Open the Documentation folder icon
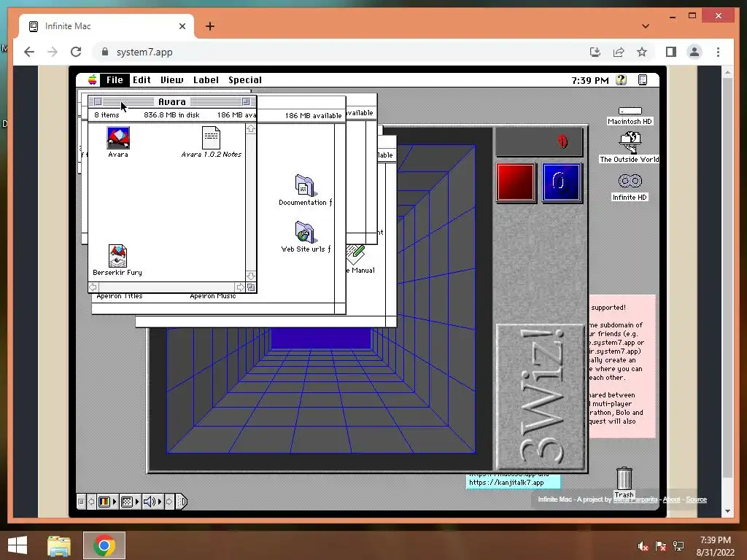 pos(304,185)
